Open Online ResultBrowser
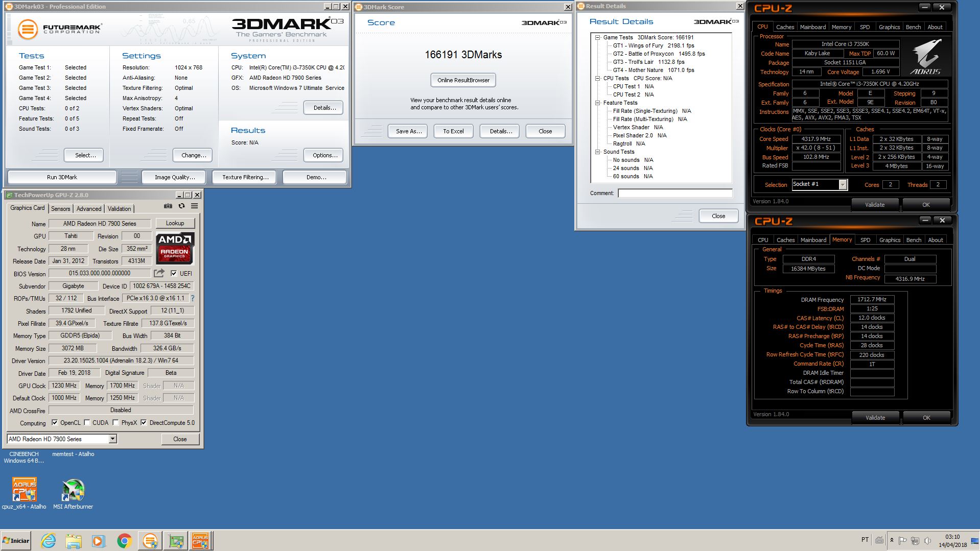The height and width of the screenshot is (551, 980). click(x=463, y=80)
